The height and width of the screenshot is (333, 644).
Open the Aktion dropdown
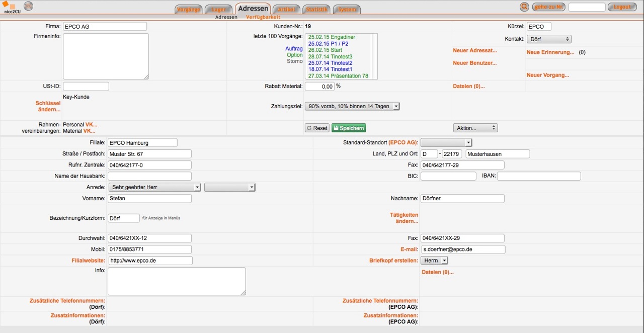pyautogui.click(x=475, y=128)
